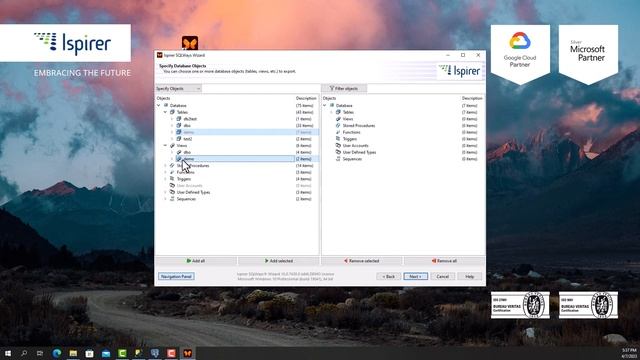Click the Database icon in right selected-objects tree
This screenshot has width=640, height=360.
pyautogui.click(x=332, y=105)
